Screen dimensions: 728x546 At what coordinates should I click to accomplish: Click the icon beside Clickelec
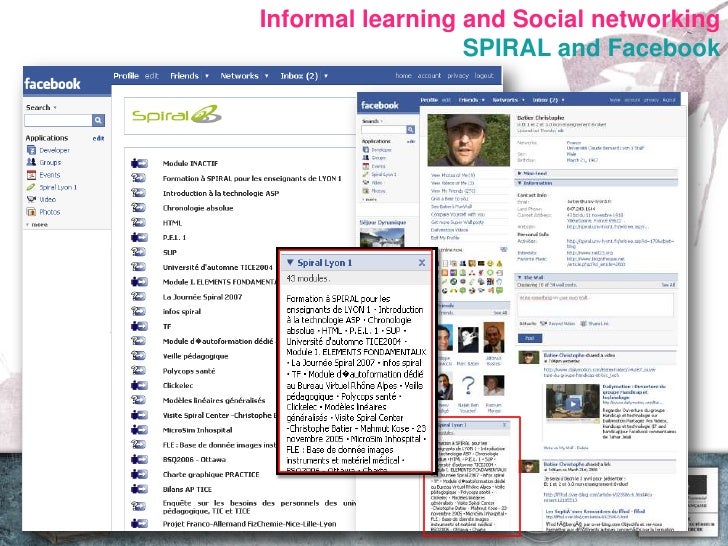[x=139, y=385]
